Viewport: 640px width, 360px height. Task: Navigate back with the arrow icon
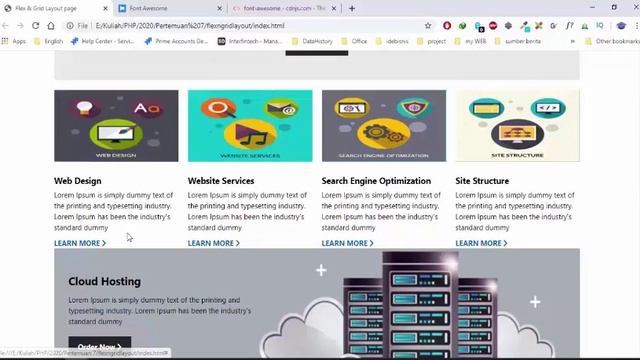pos(5,25)
